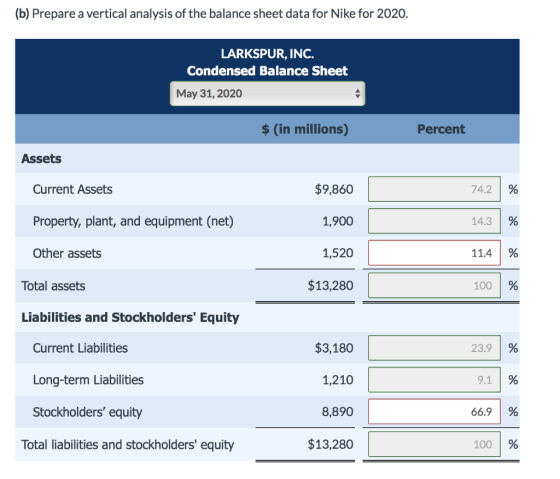The image size is (560, 479).
Task: Select the Current Liabilities percent field
Action: (434, 348)
